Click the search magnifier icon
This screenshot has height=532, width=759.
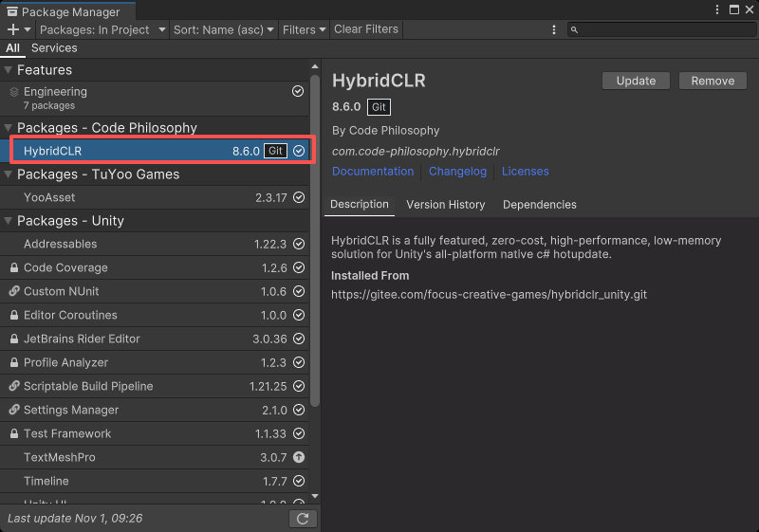pyautogui.click(x=574, y=30)
